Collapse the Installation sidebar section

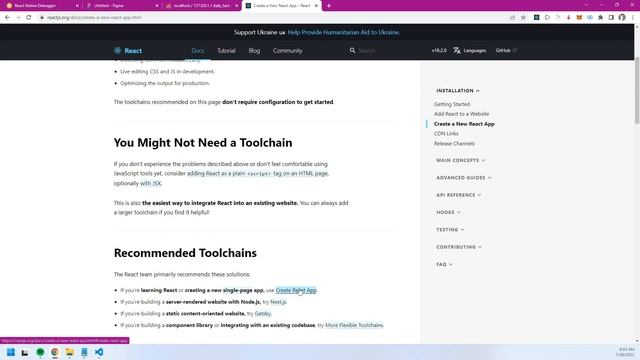tap(458, 91)
